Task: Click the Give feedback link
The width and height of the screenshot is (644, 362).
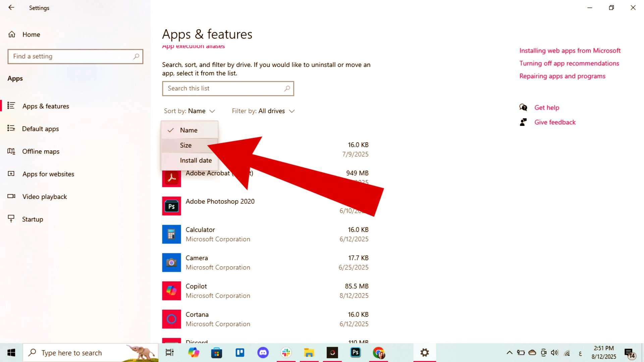Action: tap(555, 122)
